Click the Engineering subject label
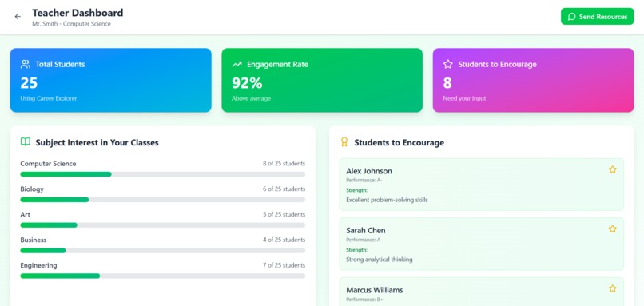Image resolution: width=644 pixels, height=306 pixels. tap(38, 265)
